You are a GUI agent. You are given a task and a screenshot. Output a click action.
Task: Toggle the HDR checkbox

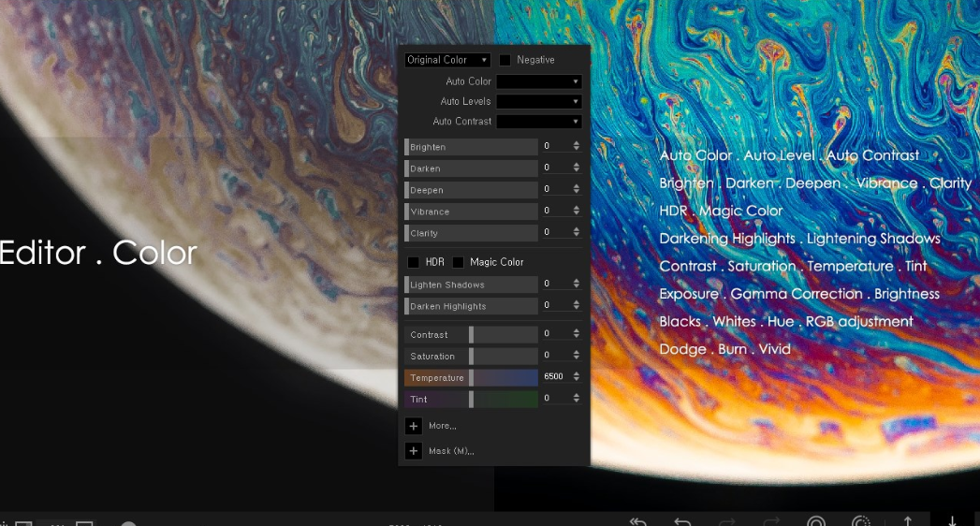(x=413, y=262)
